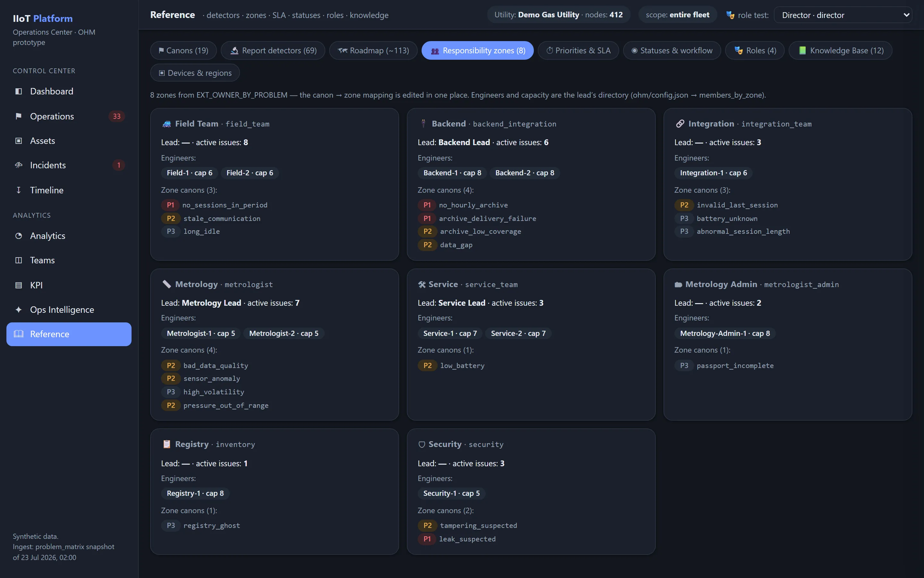Open the Roadmap (~113) tab
The image size is (924, 578).
point(373,50)
